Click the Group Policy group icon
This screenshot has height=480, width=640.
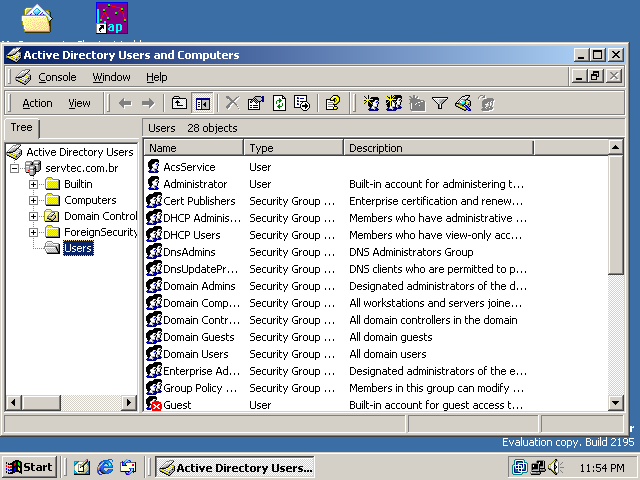154,388
